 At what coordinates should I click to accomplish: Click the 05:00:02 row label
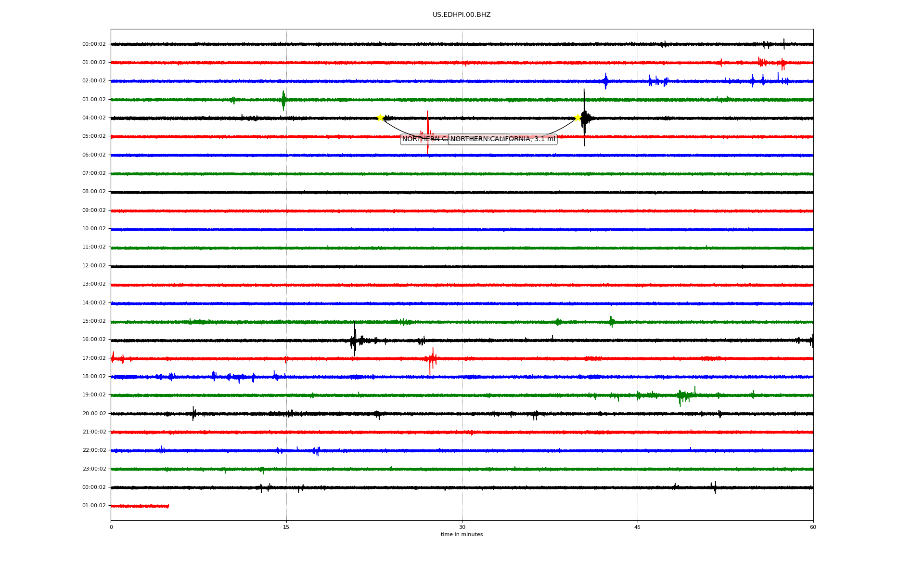(94, 136)
